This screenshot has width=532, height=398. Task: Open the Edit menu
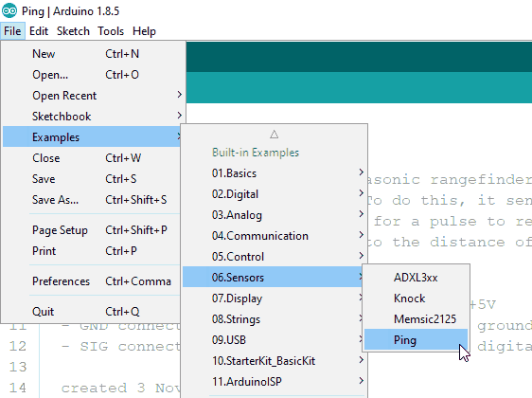[39, 31]
